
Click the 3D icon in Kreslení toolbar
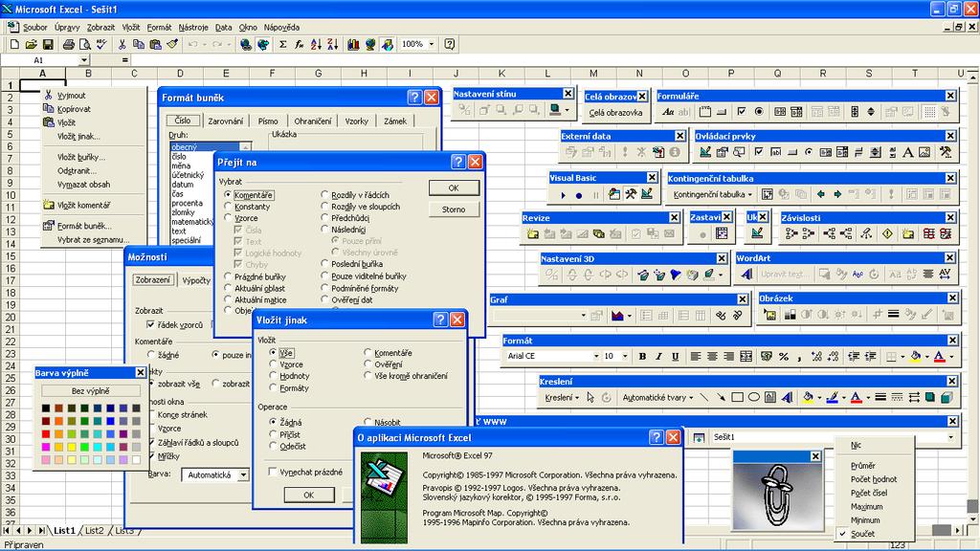click(x=947, y=397)
